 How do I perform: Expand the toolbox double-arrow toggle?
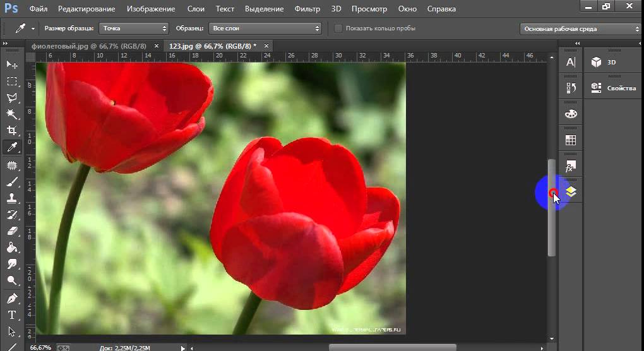(5, 43)
